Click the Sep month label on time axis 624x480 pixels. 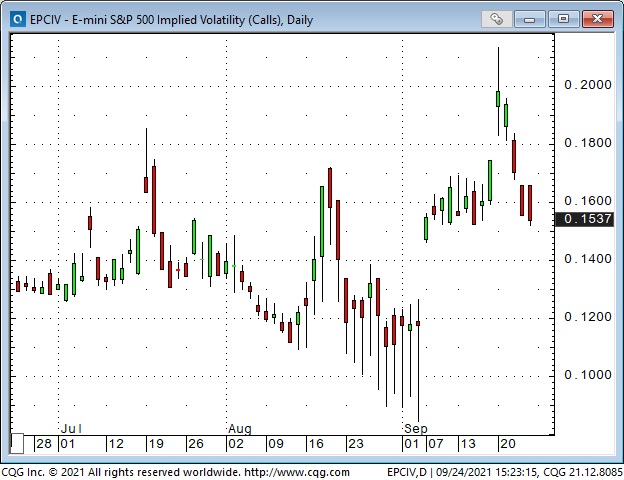click(x=416, y=429)
